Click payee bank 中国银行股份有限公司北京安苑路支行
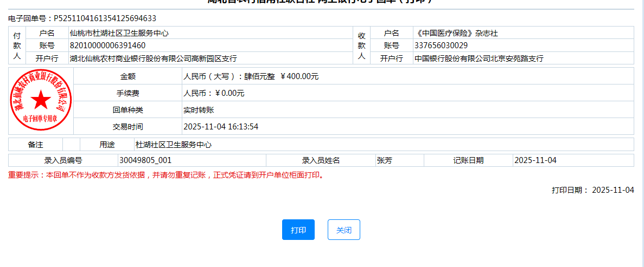Screen dimensions: 644x267 (479, 58)
